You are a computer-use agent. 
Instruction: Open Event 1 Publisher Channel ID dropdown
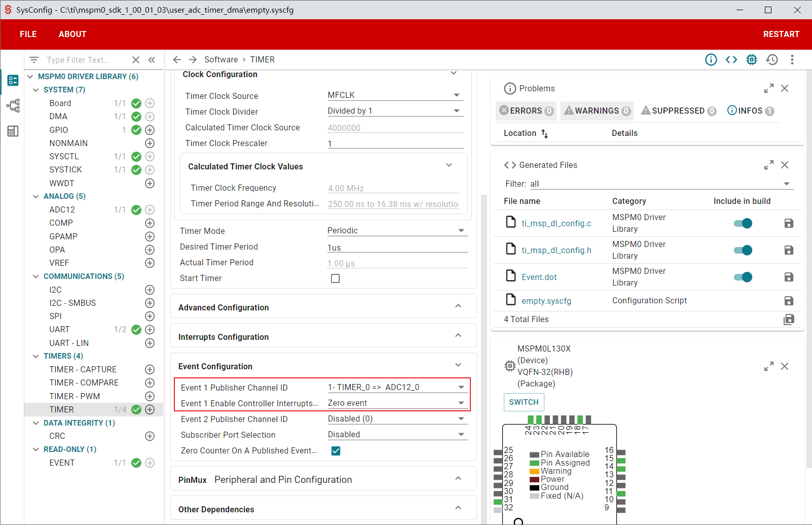click(x=397, y=388)
